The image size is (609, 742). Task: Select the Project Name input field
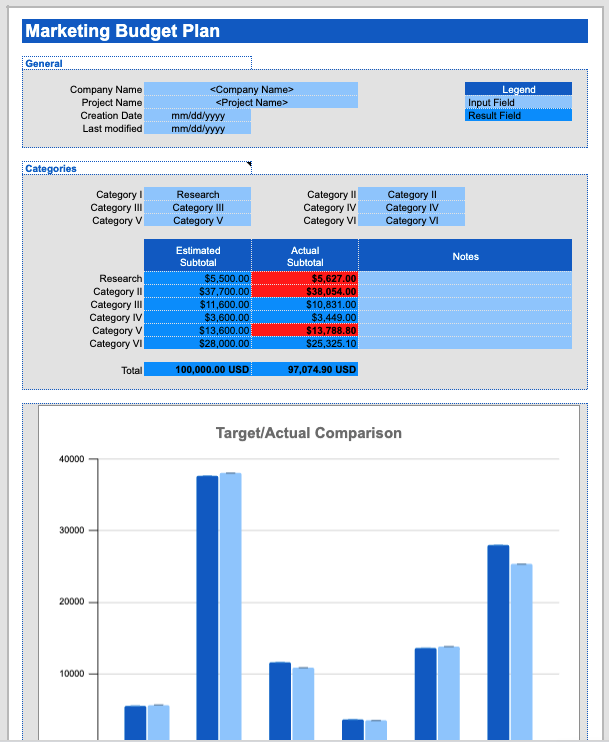tap(251, 102)
